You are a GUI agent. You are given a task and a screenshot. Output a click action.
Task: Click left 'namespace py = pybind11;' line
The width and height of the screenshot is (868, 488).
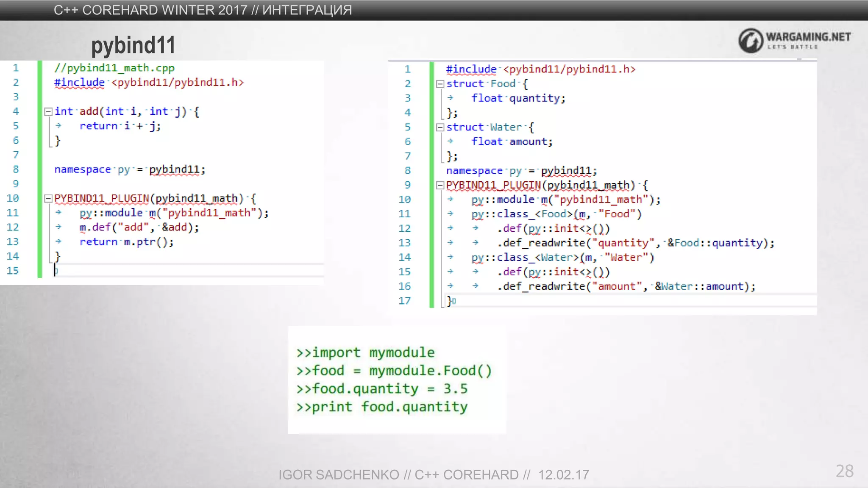pyautogui.click(x=130, y=169)
